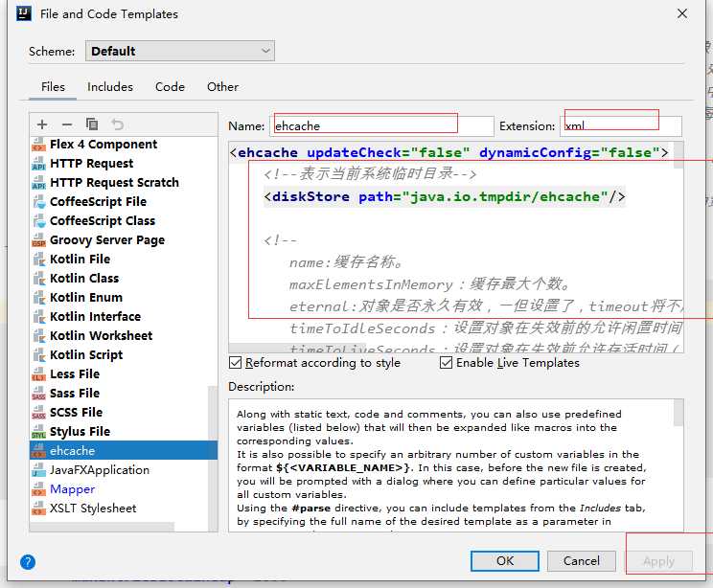
Task: Click the Cancel button
Action: (x=582, y=561)
